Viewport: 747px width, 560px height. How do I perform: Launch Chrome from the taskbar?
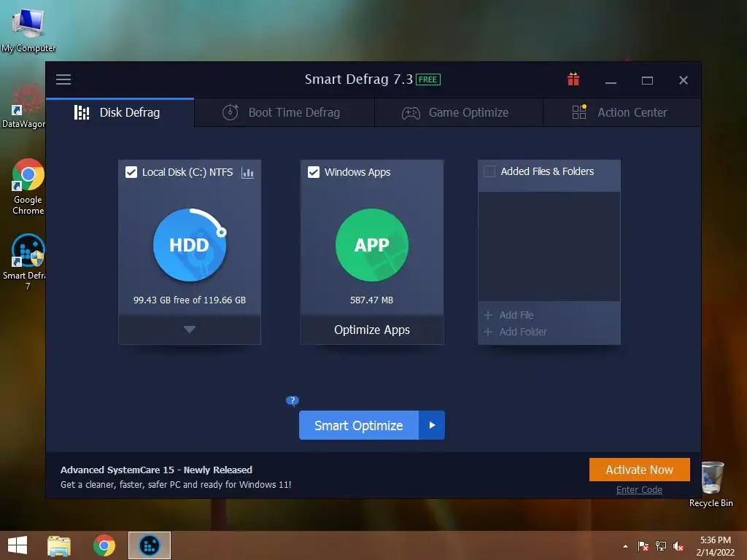pyautogui.click(x=104, y=545)
